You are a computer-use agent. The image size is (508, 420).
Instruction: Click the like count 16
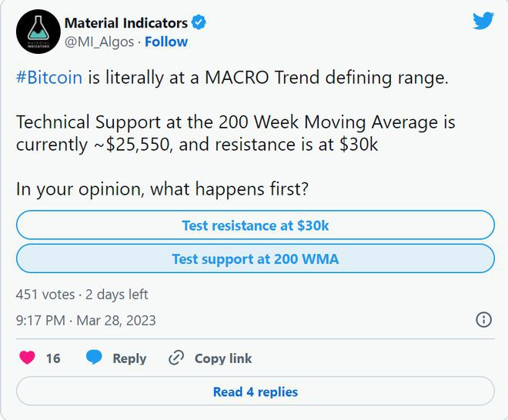coord(53,358)
